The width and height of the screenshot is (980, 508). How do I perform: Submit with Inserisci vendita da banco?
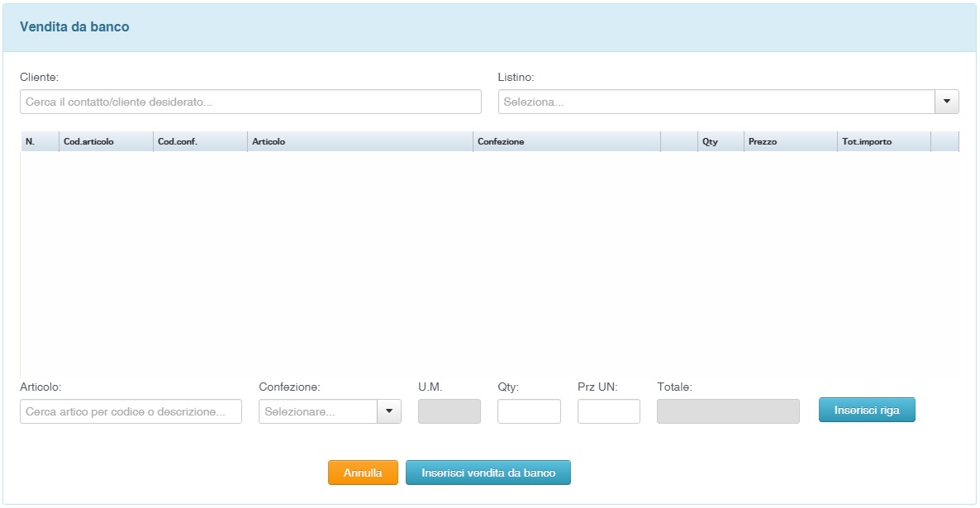488,472
